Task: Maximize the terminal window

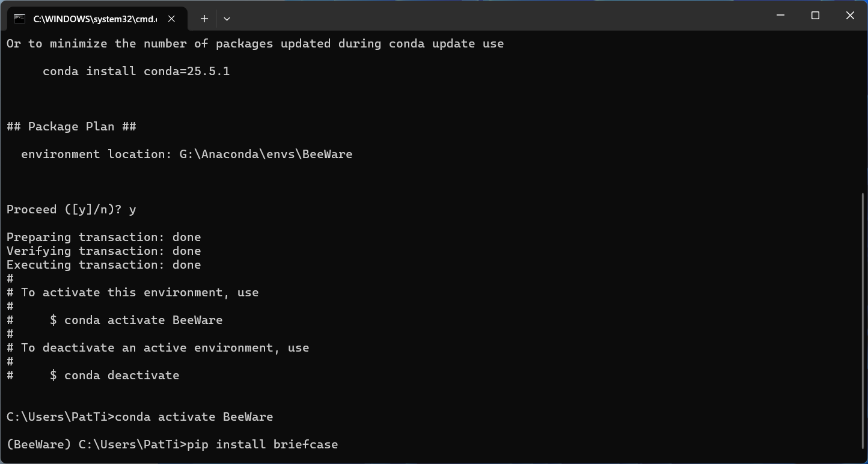Action: [815, 16]
